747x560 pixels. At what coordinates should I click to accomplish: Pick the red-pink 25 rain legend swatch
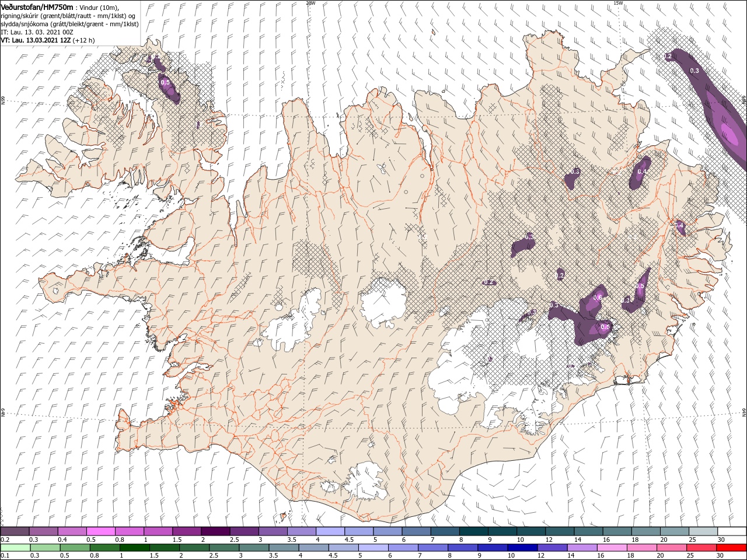702,548
